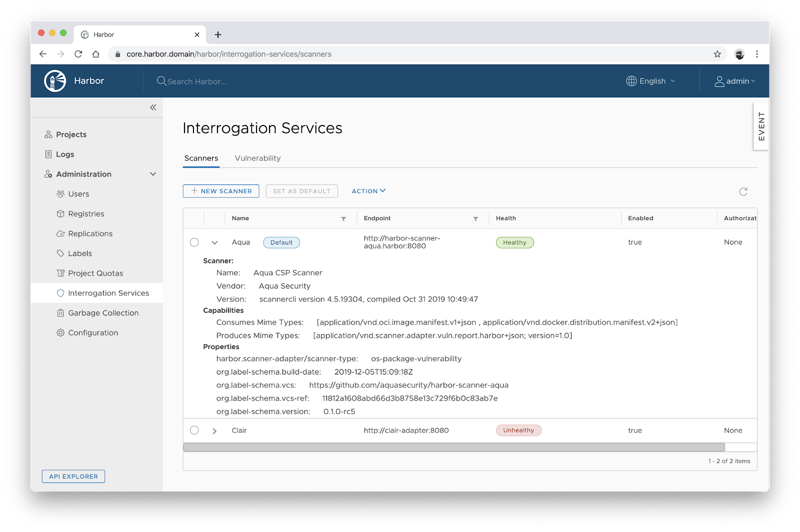Click the horizontal scrollbar under the table

click(x=453, y=447)
